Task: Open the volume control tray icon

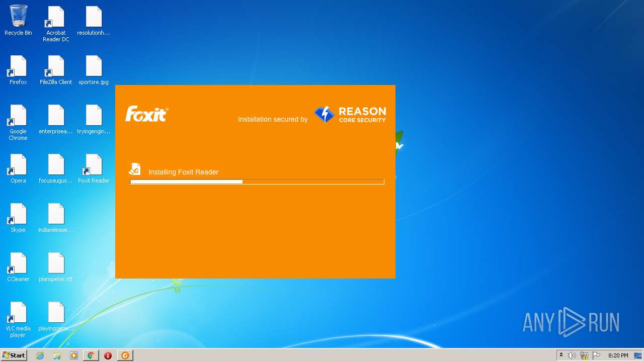Action: click(572, 355)
